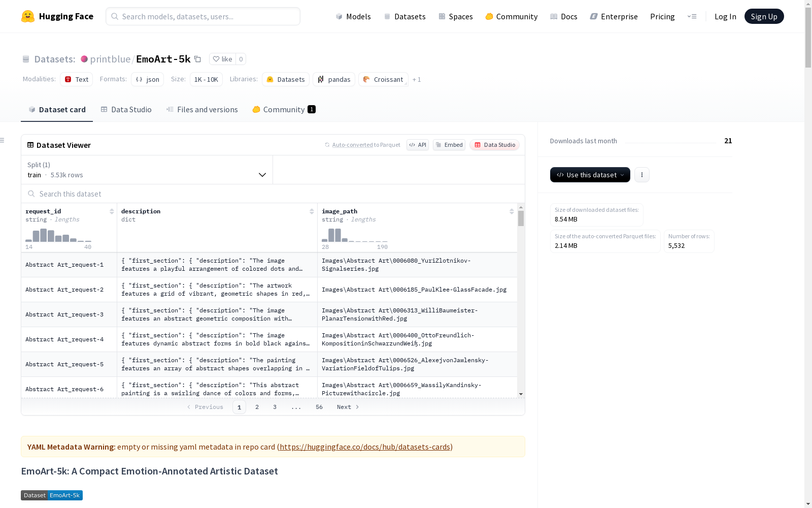Viewport: 812px width, 508px height.
Task: Open Community in top navigation
Action: click(x=512, y=16)
